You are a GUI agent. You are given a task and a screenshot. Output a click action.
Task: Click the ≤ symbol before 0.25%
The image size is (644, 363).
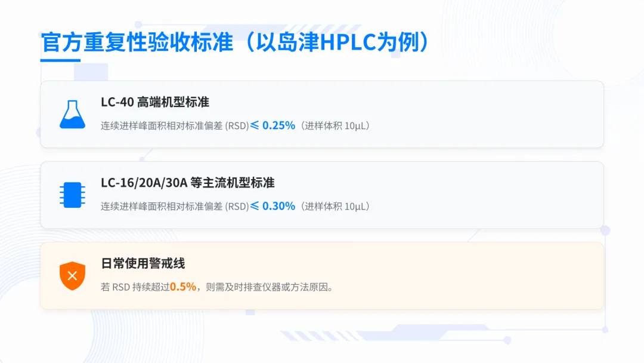tap(255, 125)
